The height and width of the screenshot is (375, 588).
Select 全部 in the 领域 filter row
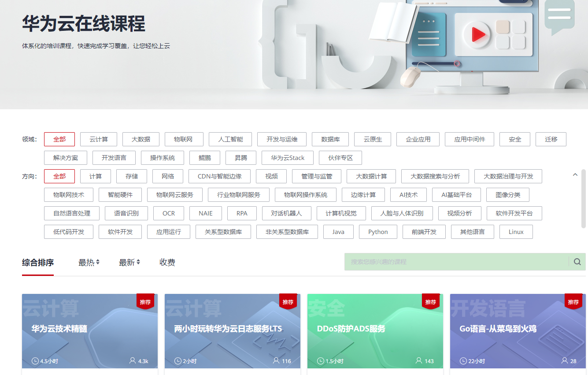click(59, 139)
